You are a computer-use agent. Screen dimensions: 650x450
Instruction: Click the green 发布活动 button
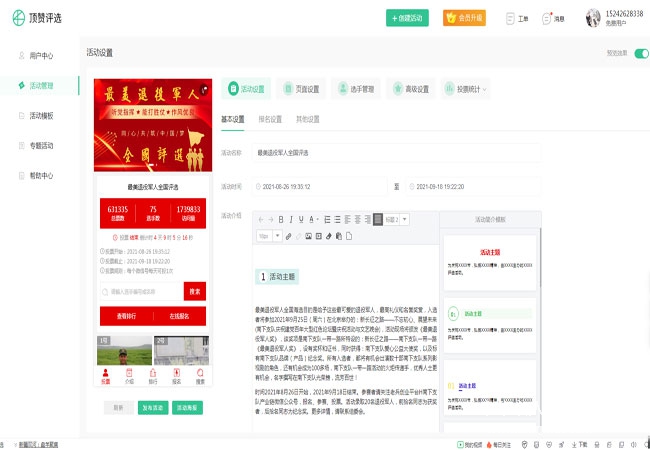[x=153, y=408]
